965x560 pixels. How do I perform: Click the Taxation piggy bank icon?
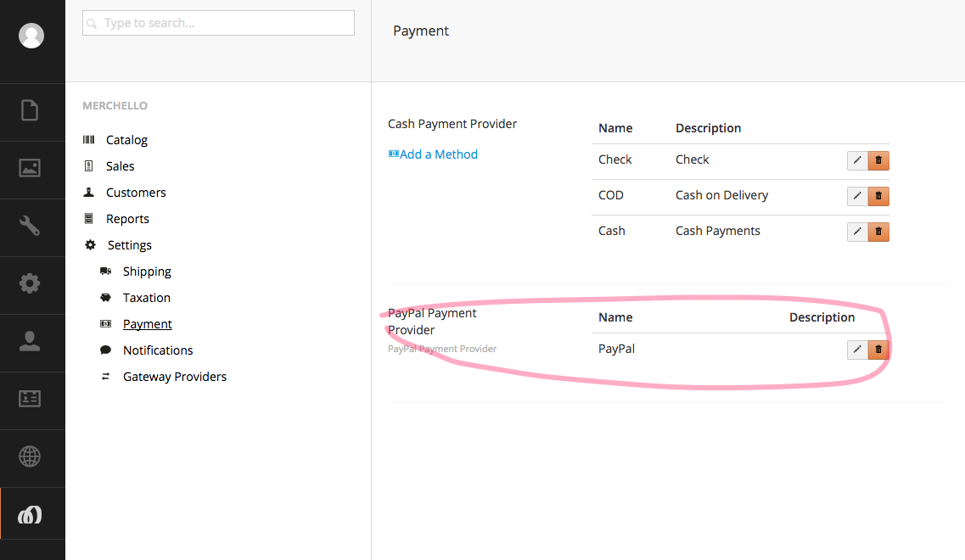106,297
